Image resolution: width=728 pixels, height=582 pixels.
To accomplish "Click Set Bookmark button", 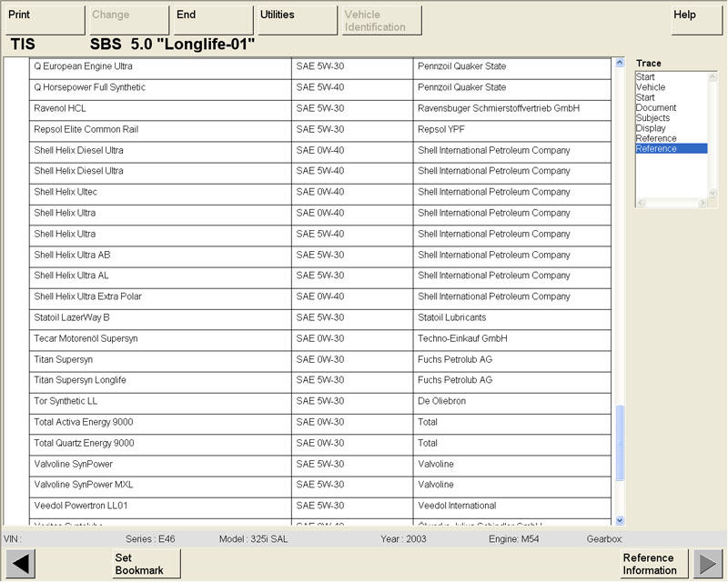I will tap(147, 564).
